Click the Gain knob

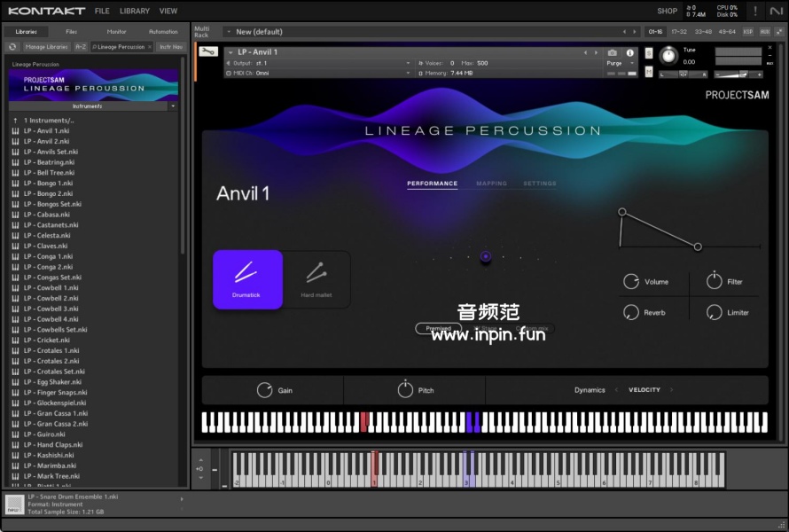coord(265,390)
